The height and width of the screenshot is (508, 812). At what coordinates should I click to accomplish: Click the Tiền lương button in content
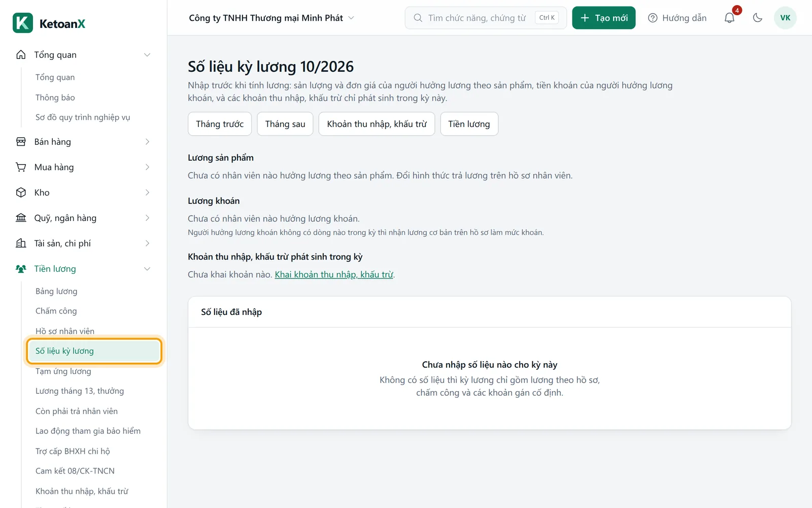coord(469,124)
